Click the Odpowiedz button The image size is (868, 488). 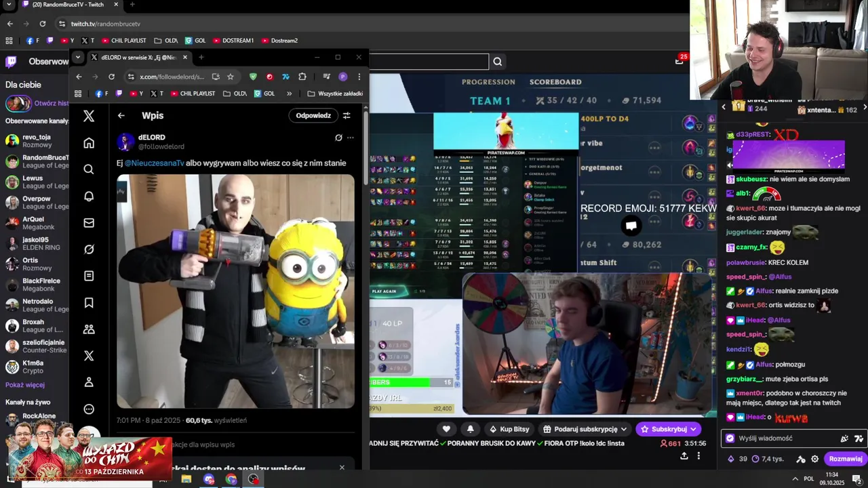coord(313,115)
